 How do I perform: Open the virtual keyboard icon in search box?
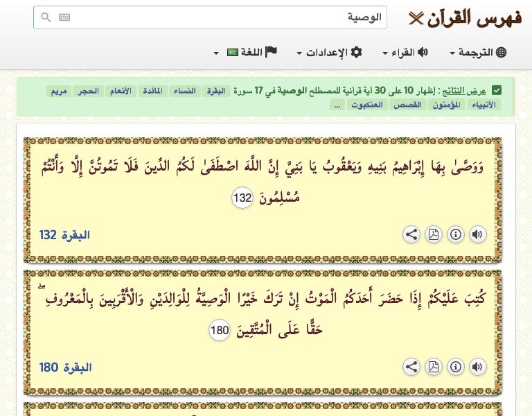coord(64,18)
